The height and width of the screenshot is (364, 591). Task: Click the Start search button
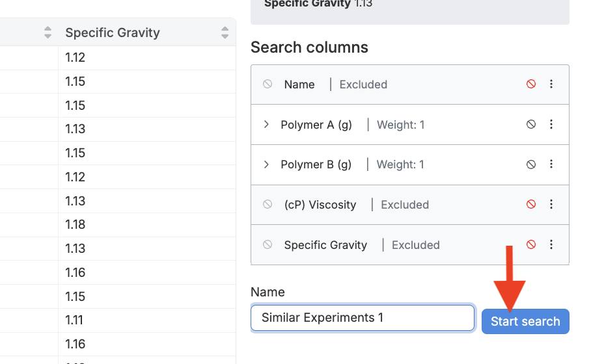pos(525,322)
